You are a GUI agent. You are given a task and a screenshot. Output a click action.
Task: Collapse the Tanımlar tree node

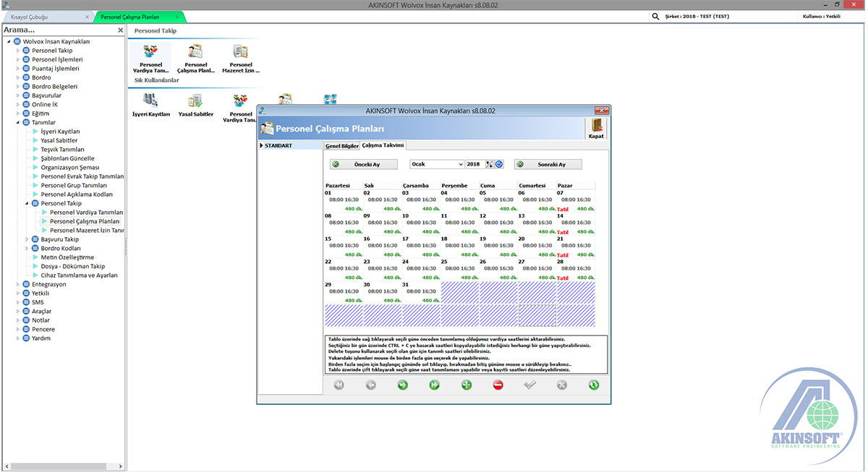(18, 122)
